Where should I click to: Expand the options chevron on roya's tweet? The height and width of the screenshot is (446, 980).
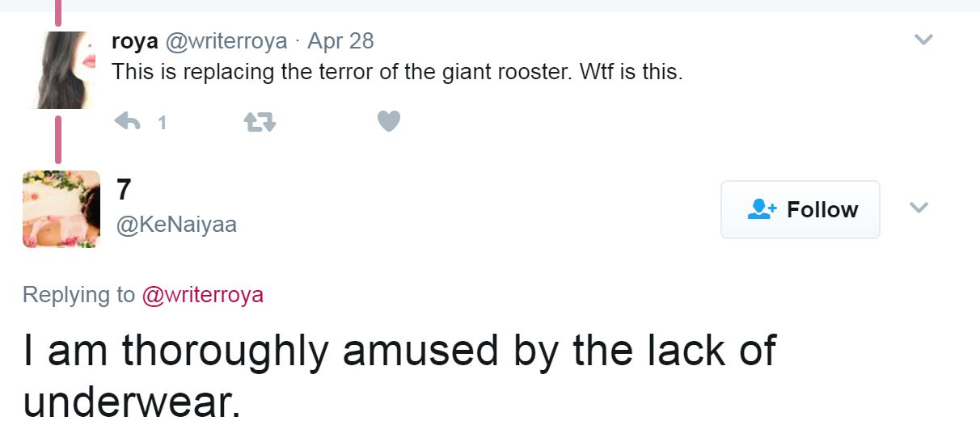(x=923, y=40)
